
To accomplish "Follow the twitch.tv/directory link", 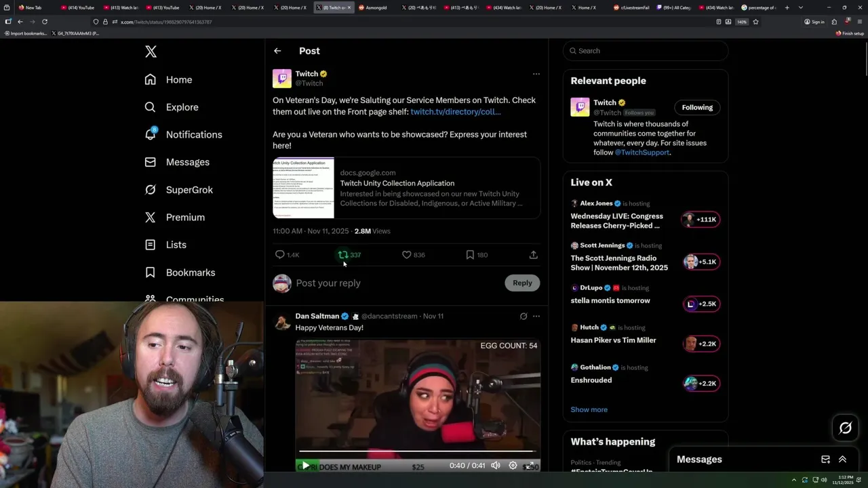I will point(456,112).
